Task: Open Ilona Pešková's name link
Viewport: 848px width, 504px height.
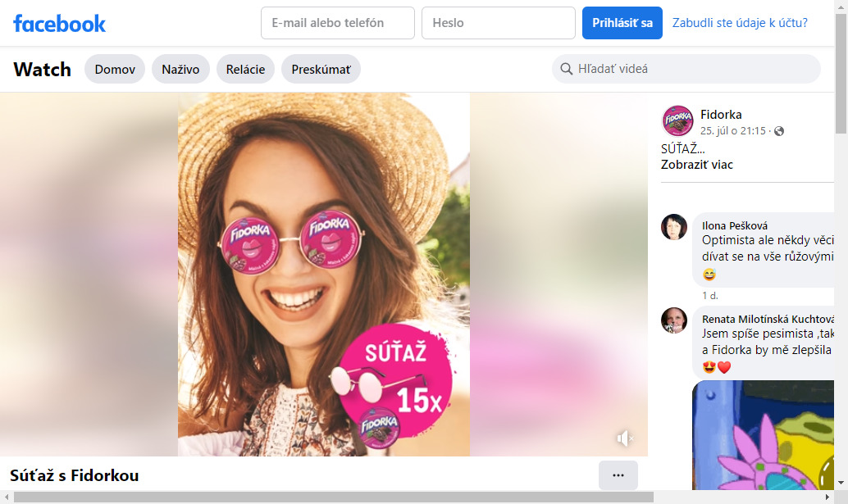Action: (x=735, y=226)
